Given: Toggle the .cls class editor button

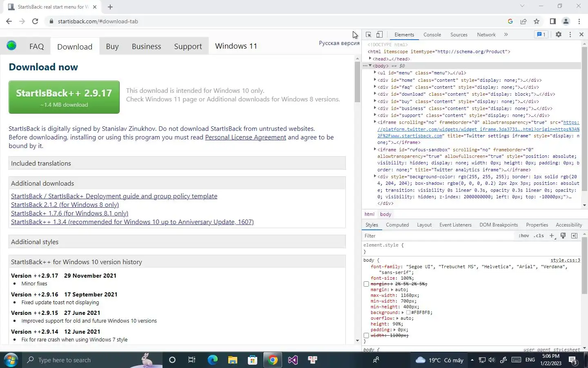Looking at the screenshot, I should (x=539, y=236).
